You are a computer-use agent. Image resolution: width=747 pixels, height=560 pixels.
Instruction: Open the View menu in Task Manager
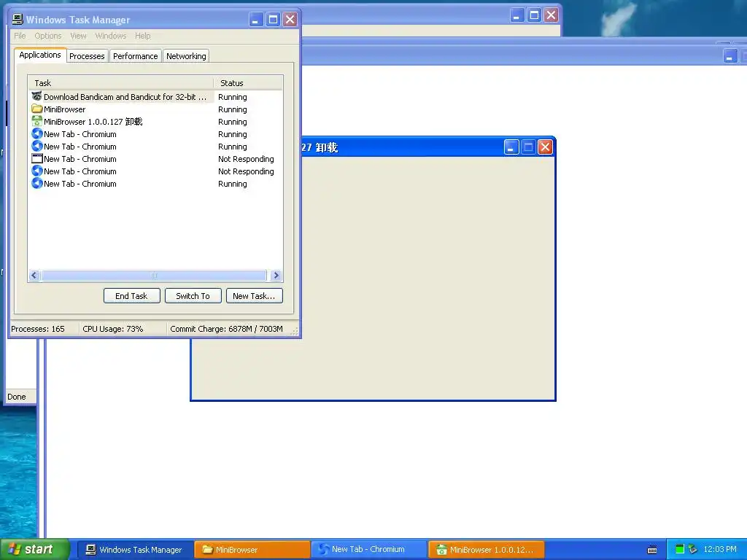click(x=78, y=36)
